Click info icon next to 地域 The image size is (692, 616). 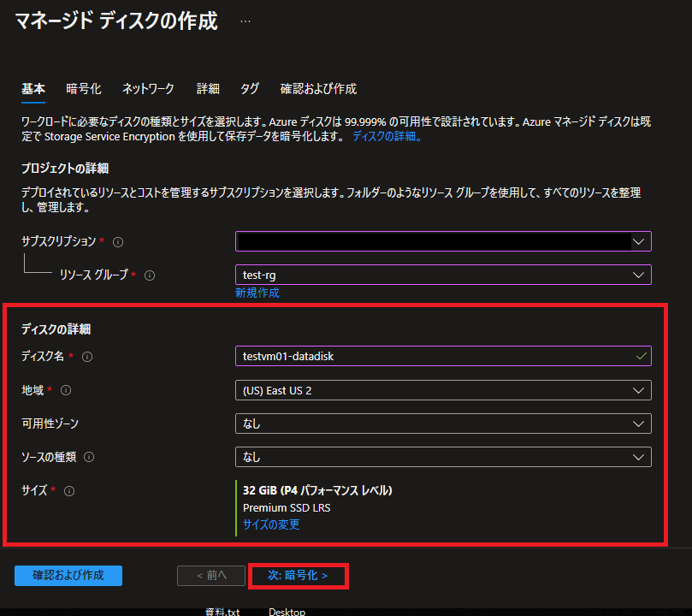(x=66, y=390)
